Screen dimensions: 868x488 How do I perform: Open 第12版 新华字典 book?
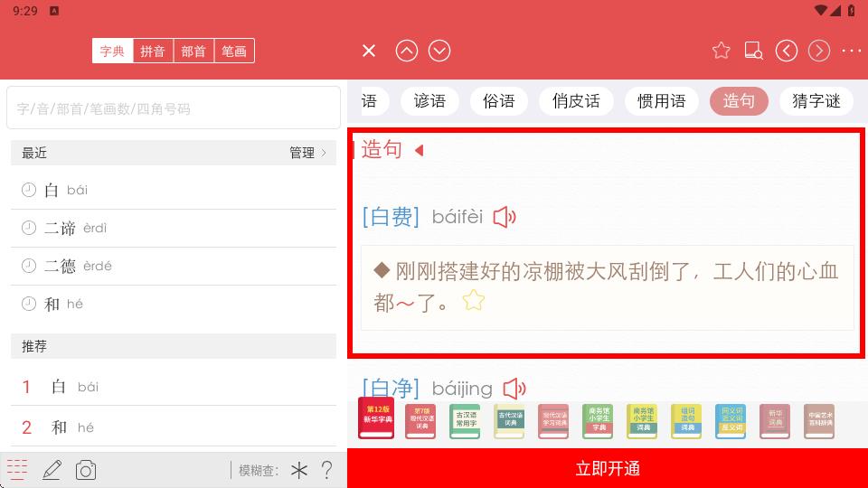(x=376, y=418)
